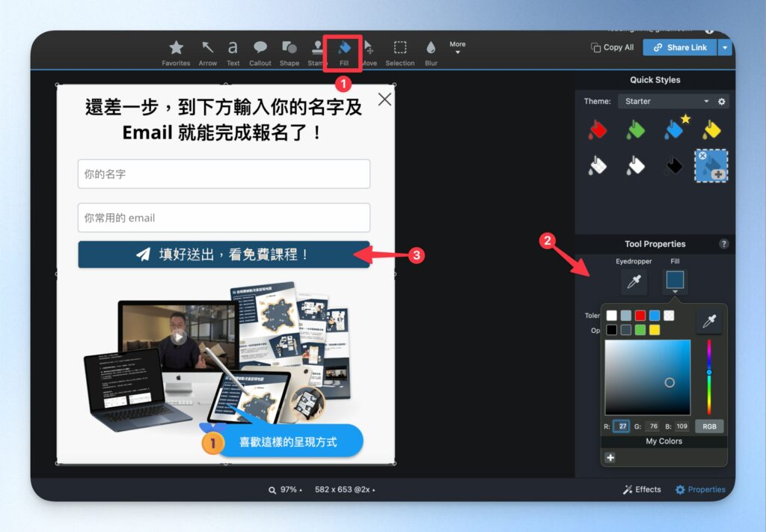This screenshot has height=532, width=766.
Task: Select the Arrow tool
Action: (x=208, y=53)
